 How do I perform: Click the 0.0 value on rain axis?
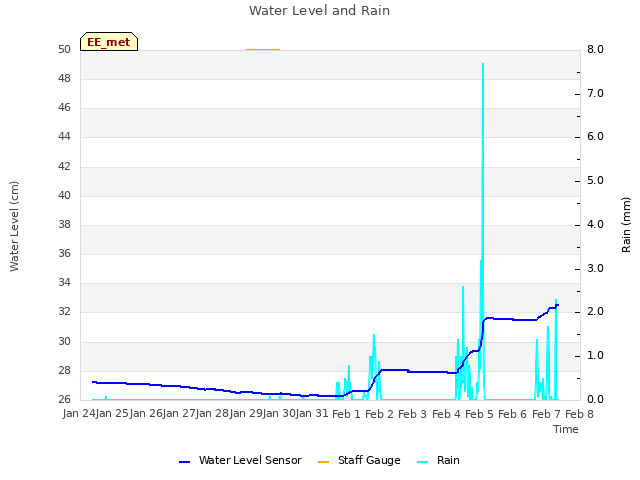(595, 399)
